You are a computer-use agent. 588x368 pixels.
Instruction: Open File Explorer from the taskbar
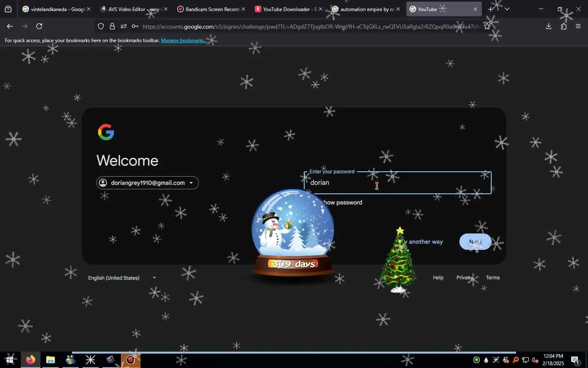coord(50,360)
